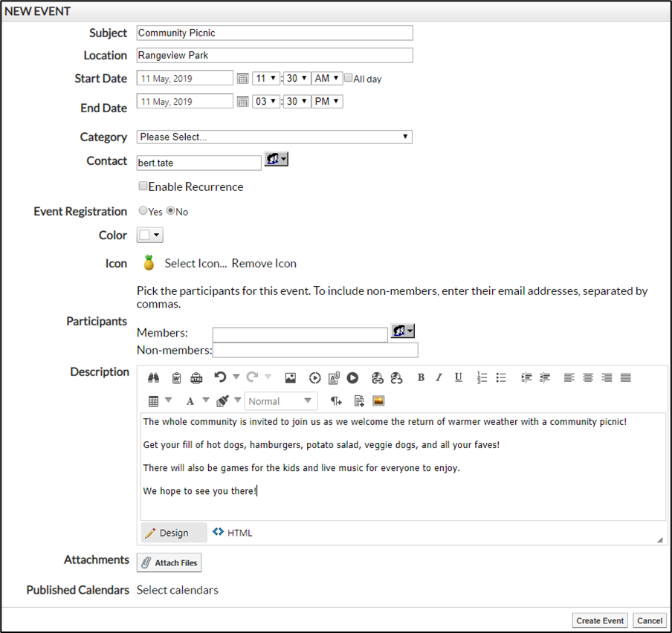Select Yes for Event Registration

[143, 211]
